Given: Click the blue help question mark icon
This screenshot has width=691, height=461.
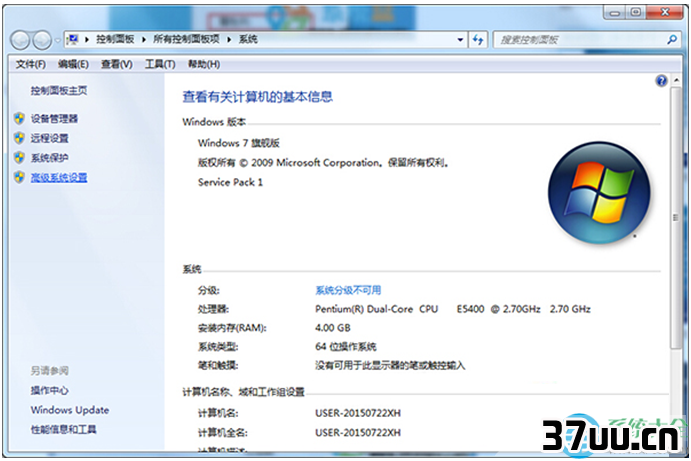Looking at the screenshot, I should [x=661, y=81].
